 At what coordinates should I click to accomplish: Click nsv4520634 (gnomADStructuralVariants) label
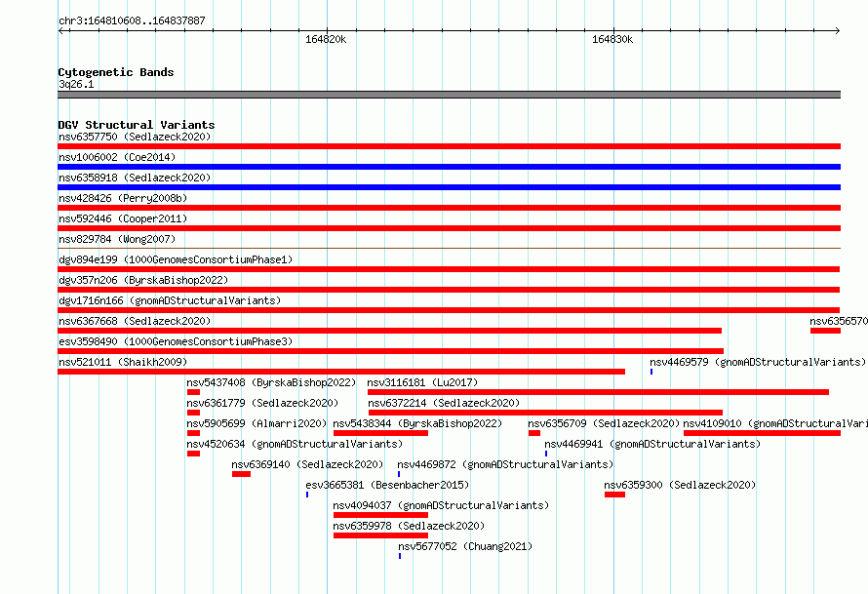(x=295, y=444)
